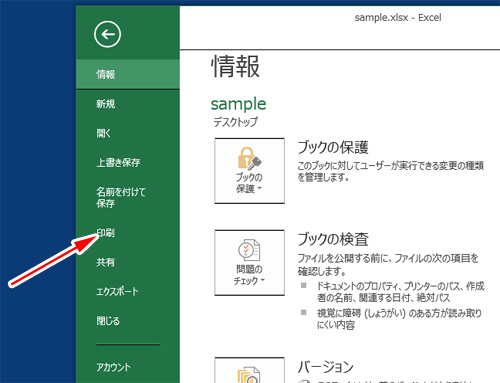This screenshot has height=383, width=500.
Task: Open the 新規 menu item
Action: coord(128,104)
